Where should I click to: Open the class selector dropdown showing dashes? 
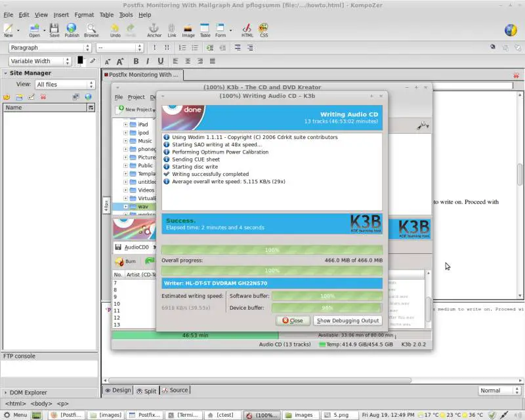pos(120,47)
